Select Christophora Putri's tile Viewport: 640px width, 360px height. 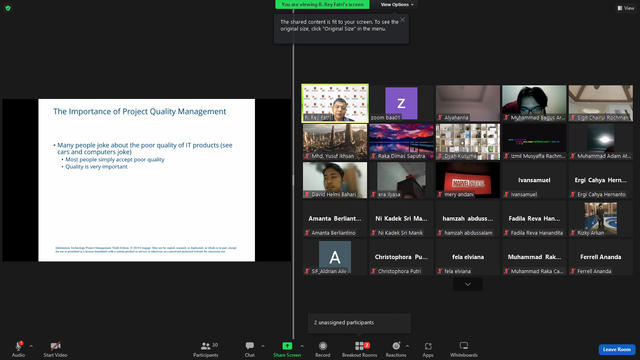coord(401,257)
